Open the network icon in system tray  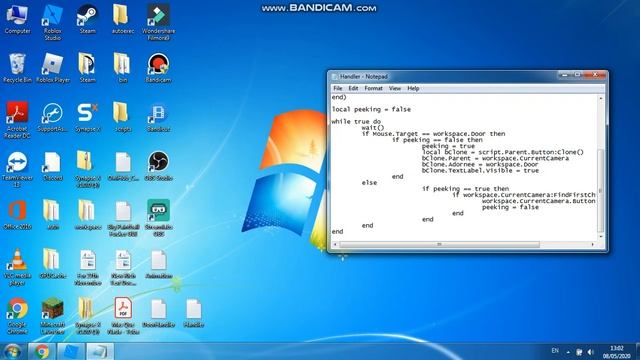point(579,351)
